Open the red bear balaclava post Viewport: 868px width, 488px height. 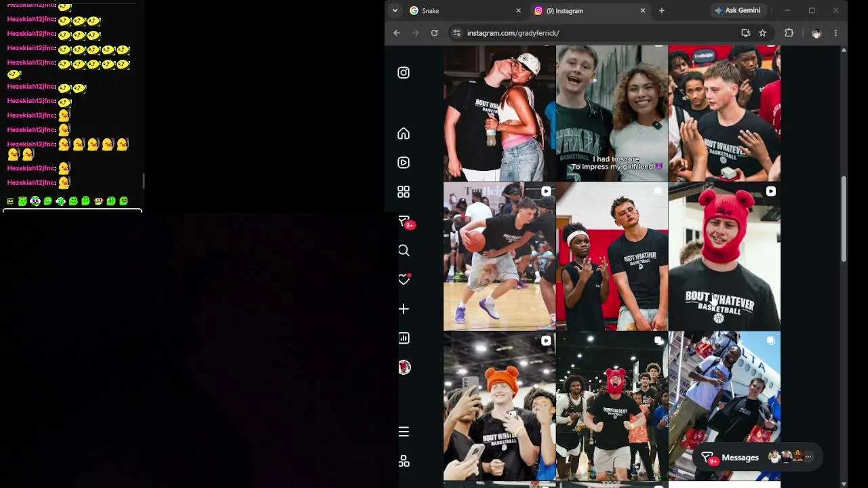(x=724, y=256)
